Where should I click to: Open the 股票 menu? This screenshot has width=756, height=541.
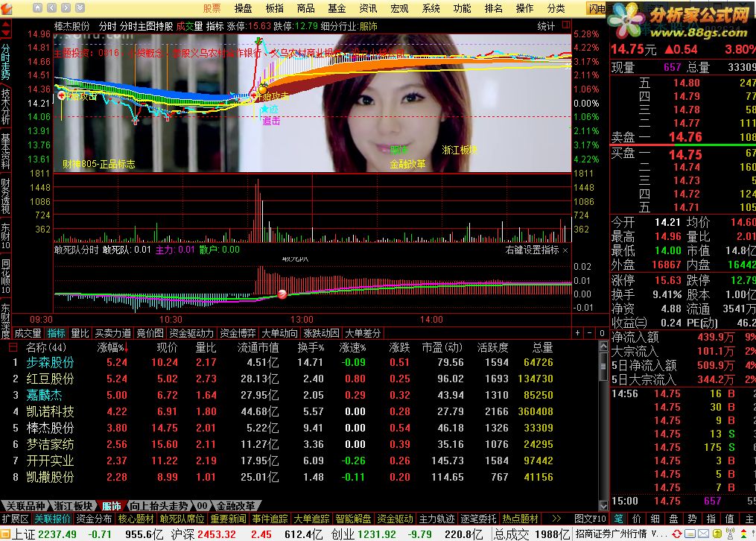[x=212, y=8]
